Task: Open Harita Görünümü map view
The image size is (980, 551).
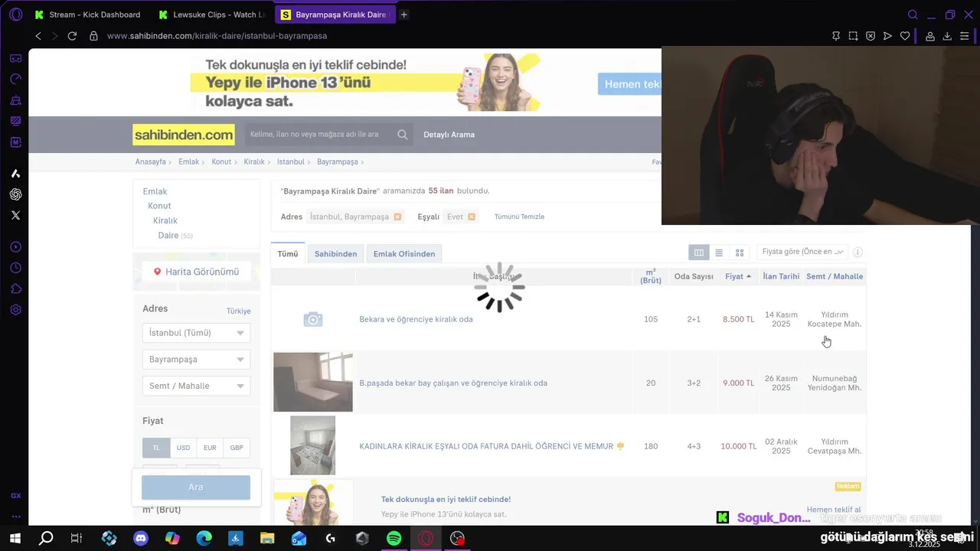Action: [x=196, y=272]
